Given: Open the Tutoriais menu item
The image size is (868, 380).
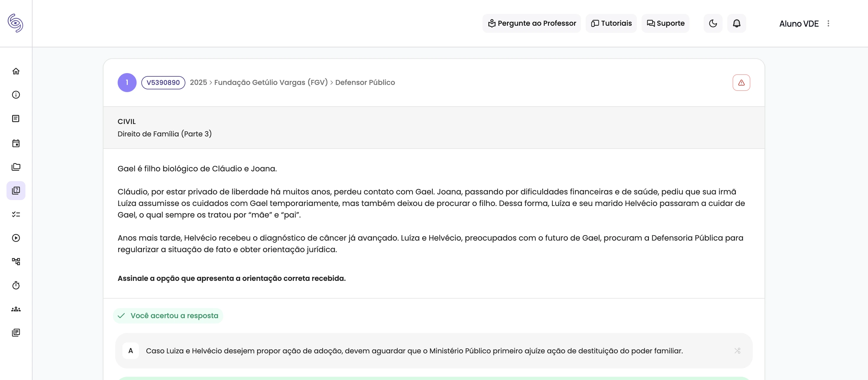Looking at the screenshot, I should pyautogui.click(x=611, y=23).
